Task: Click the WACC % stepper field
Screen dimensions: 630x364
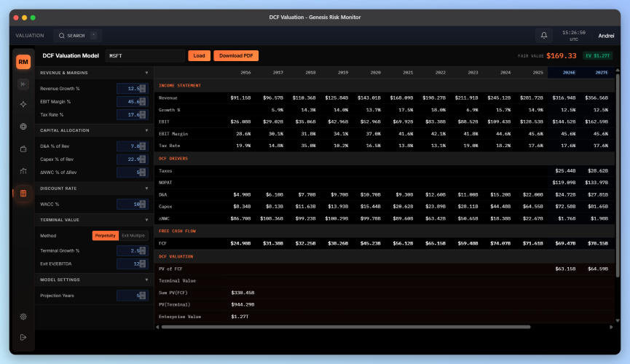Action: pyautogui.click(x=132, y=204)
